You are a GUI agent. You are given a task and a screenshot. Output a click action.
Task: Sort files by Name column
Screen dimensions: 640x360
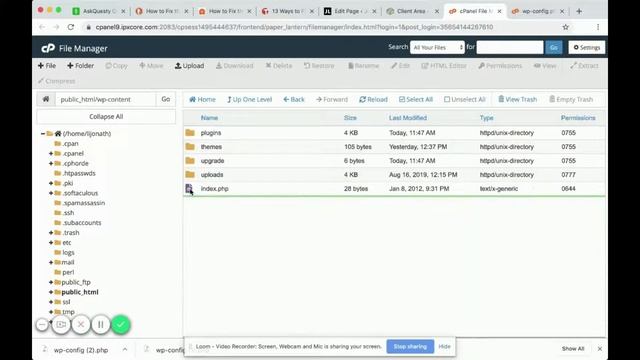click(209, 118)
